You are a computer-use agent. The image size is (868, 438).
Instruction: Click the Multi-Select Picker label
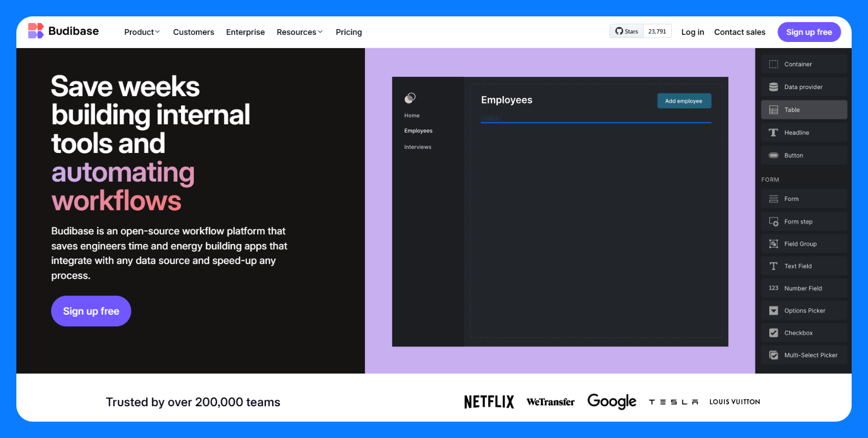point(811,355)
